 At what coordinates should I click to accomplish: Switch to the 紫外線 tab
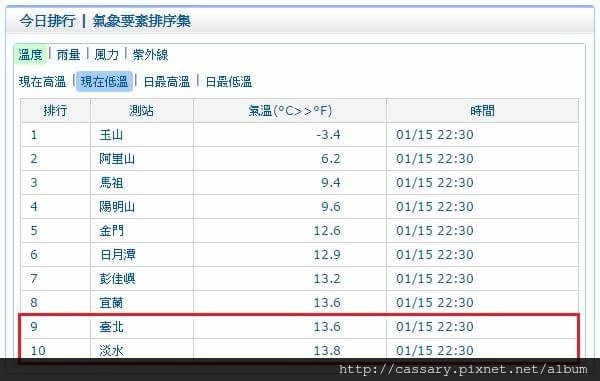[150, 55]
